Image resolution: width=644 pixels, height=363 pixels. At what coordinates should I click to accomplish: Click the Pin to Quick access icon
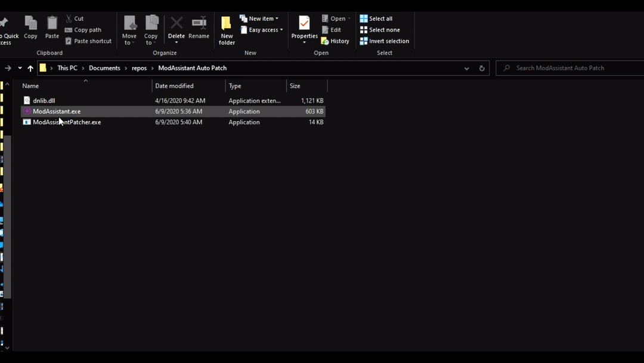5,23
